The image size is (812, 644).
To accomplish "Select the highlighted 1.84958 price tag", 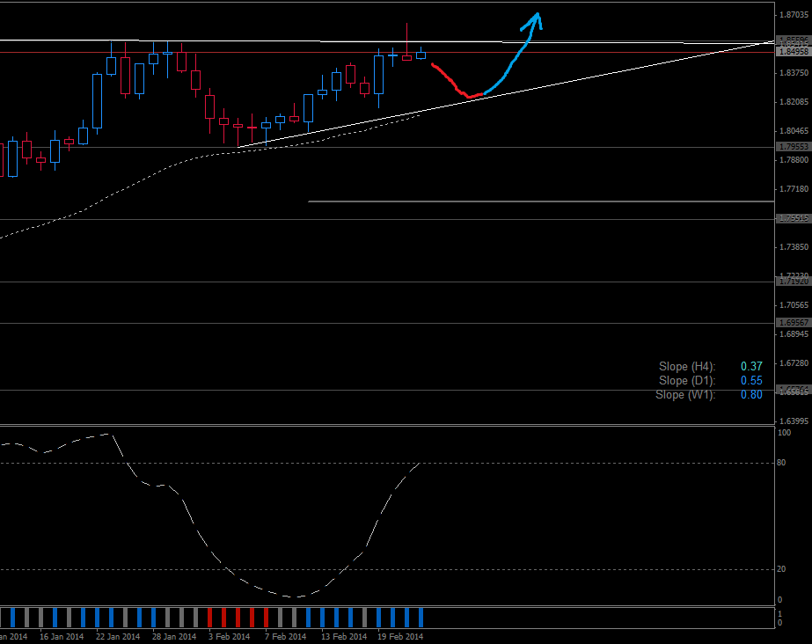I will pos(793,52).
